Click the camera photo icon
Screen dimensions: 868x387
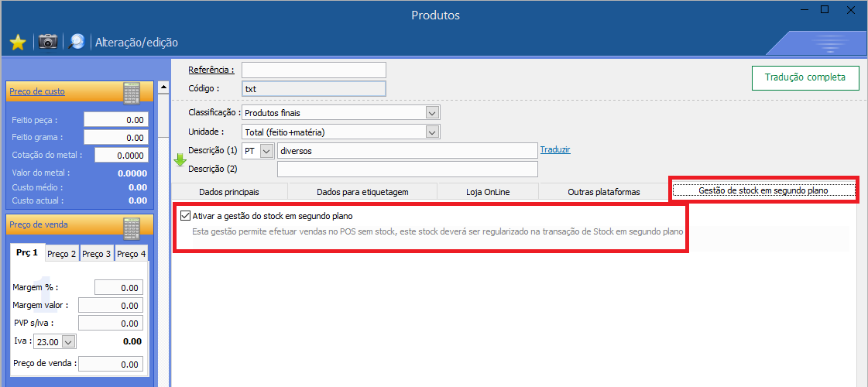pyautogui.click(x=48, y=42)
